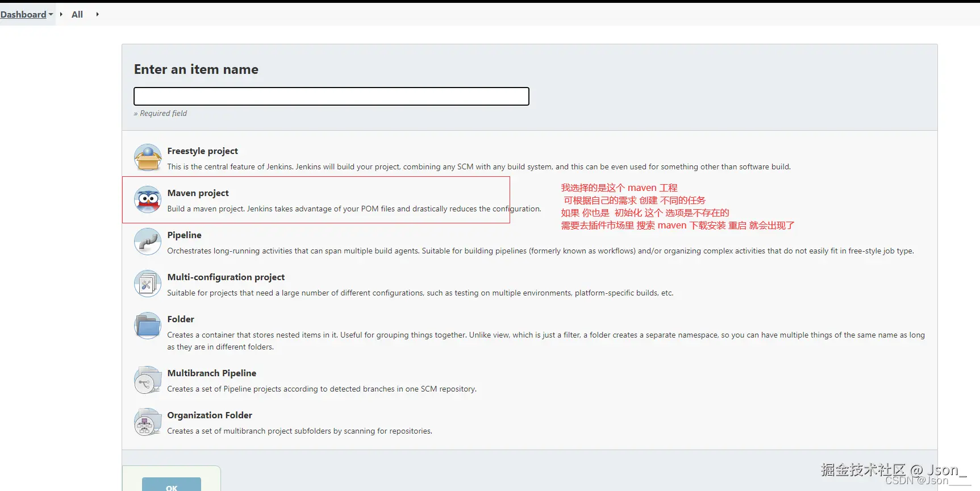Select the Freestyle project box icon
The height and width of the screenshot is (491, 980).
148,157
